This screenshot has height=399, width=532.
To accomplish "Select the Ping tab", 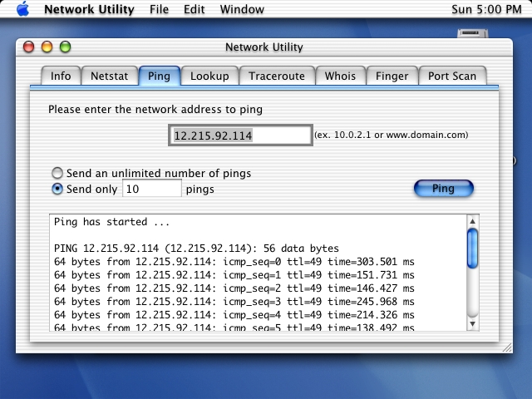I will point(159,76).
